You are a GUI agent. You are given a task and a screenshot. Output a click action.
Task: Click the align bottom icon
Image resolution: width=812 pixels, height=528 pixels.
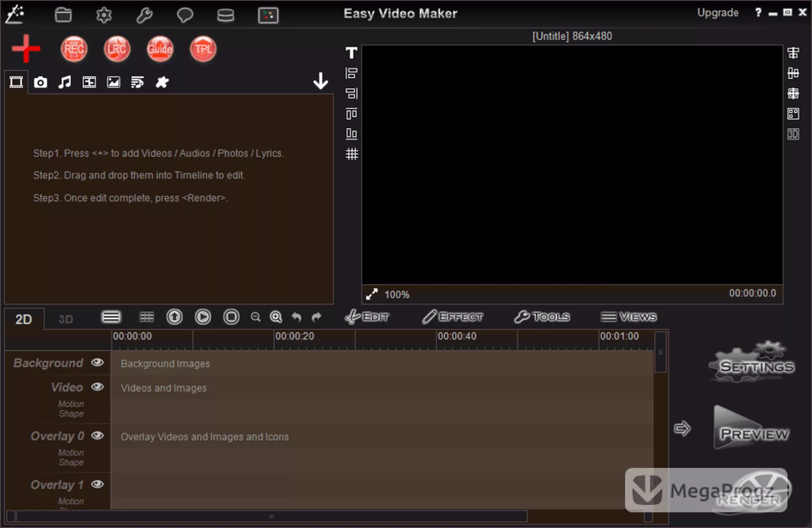pos(351,134)
